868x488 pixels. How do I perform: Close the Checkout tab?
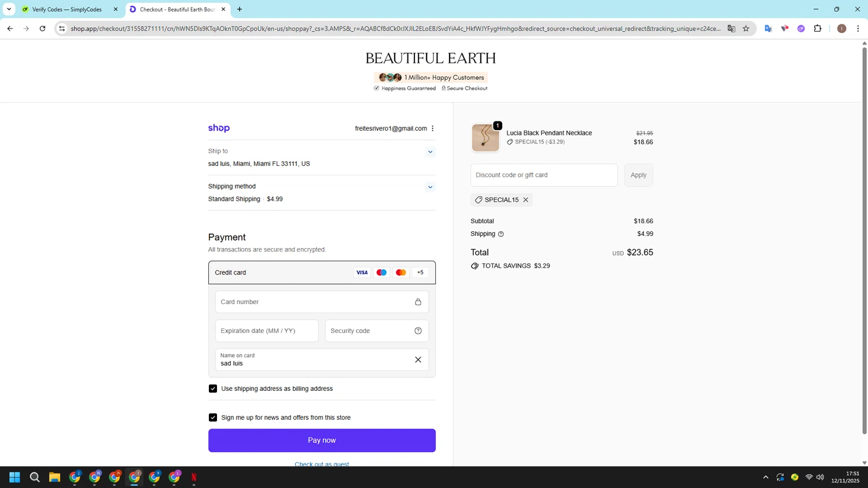point(223,9)
